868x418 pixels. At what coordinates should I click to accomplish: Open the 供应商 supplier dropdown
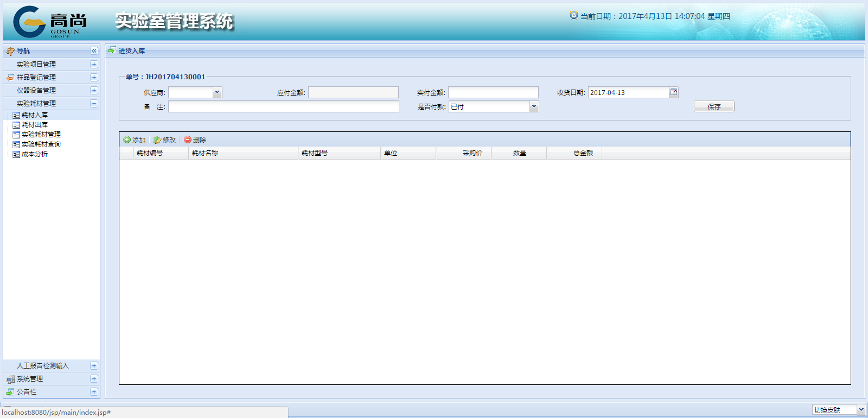click(217, 92)
